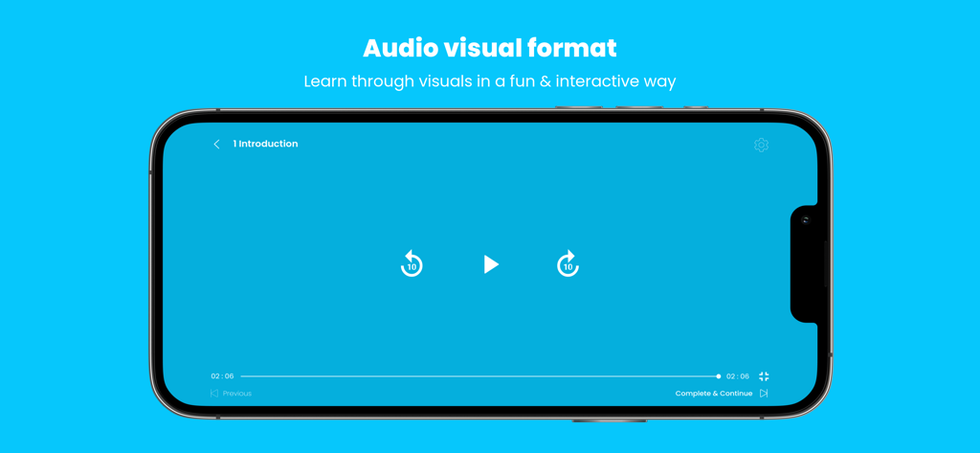Click the phone's front camera notch
980x453 pixels.
[805, 220]
